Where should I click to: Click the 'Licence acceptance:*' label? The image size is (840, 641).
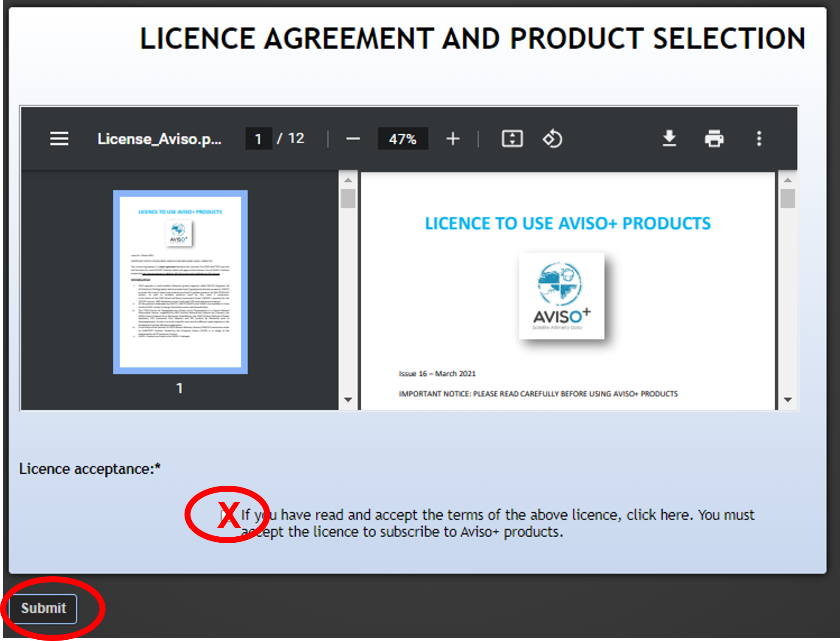(x=90, y=469)
